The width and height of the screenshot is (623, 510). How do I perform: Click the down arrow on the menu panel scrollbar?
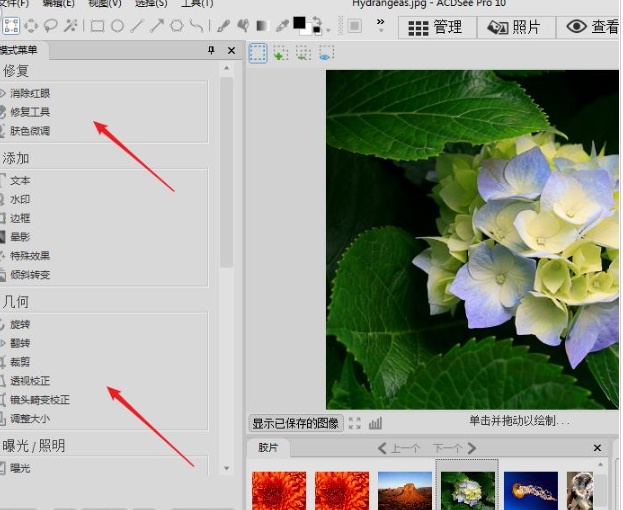(x=226, y=468)
